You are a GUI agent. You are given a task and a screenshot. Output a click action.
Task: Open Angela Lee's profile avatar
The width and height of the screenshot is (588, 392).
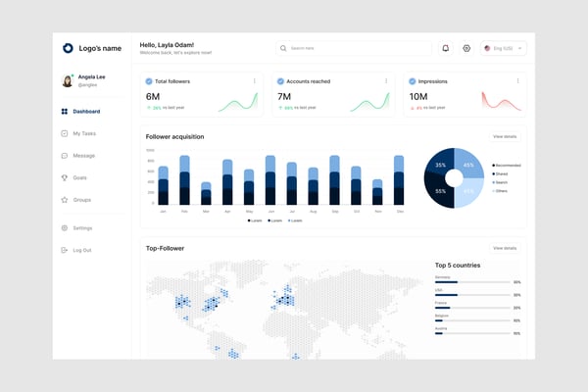[67, 80]
